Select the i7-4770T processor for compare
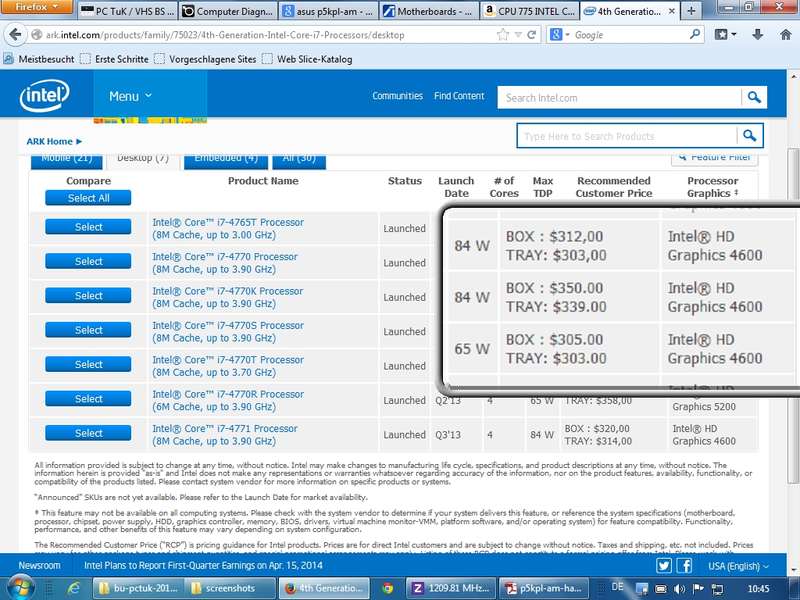800x600 pixels. pyautogui.click(x=88, y=364)
